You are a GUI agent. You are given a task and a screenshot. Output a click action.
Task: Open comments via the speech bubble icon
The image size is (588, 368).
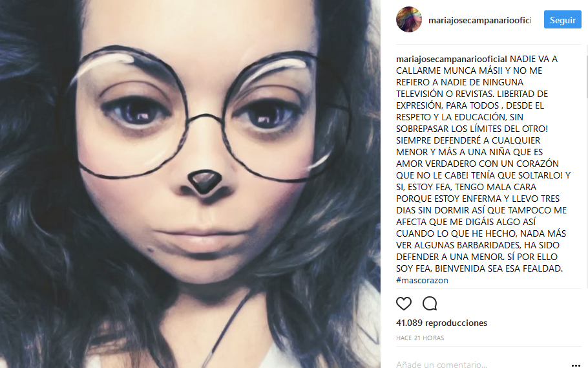pyautogui.click(x=430, y=303)
